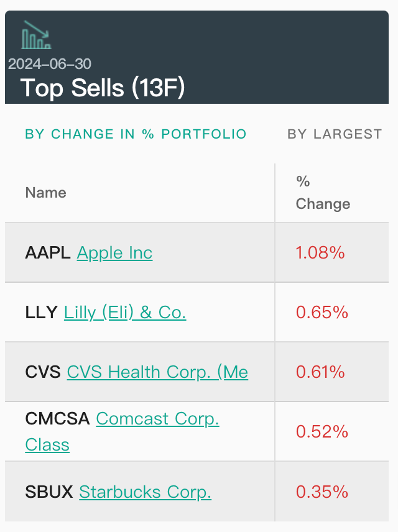
Task: Click the Name column header
Action: [x=45, y=193]
